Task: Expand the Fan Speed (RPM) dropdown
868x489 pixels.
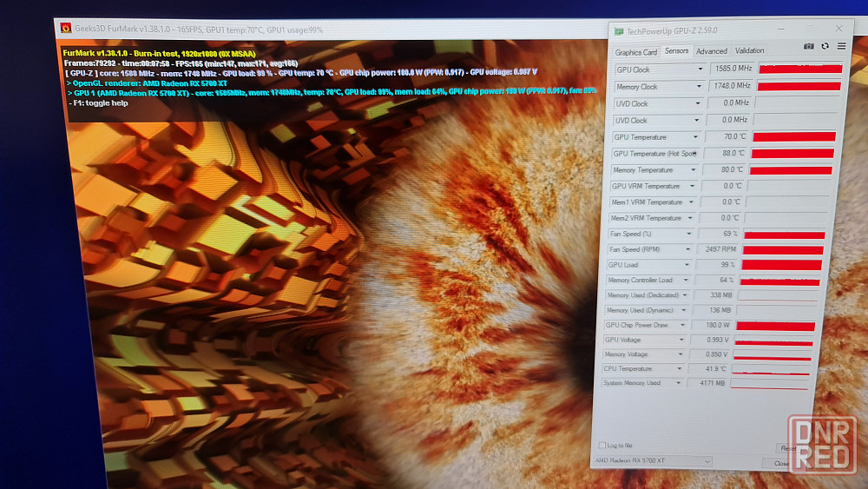Action: pyautogui.click(x=687, y=249)
